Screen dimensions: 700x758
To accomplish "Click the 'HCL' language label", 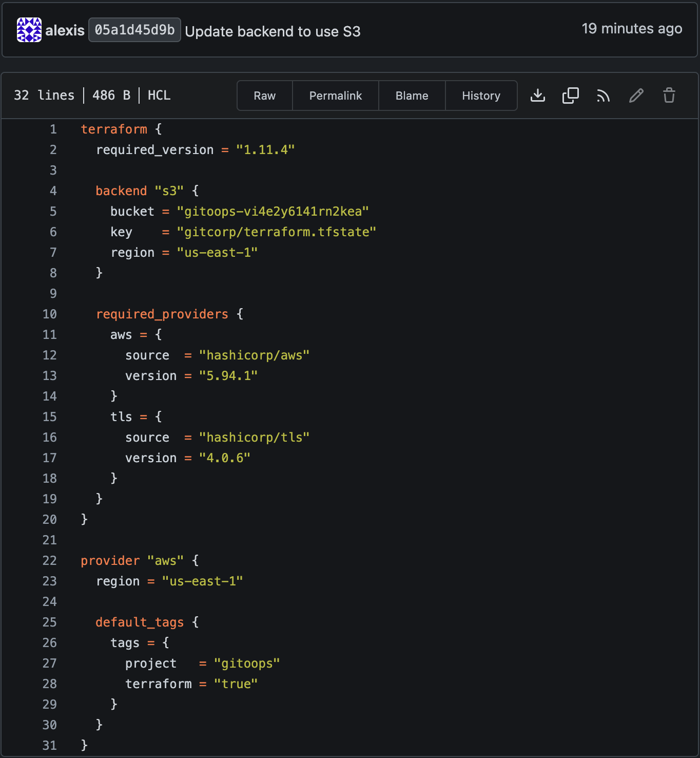I will tap(159, 96).
